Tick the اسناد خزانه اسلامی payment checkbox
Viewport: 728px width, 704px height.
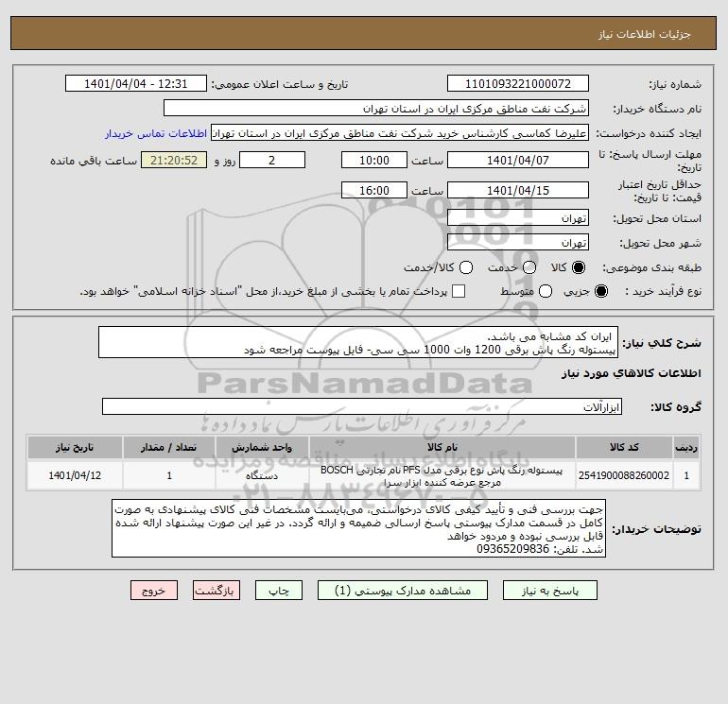tap(459, 291)
